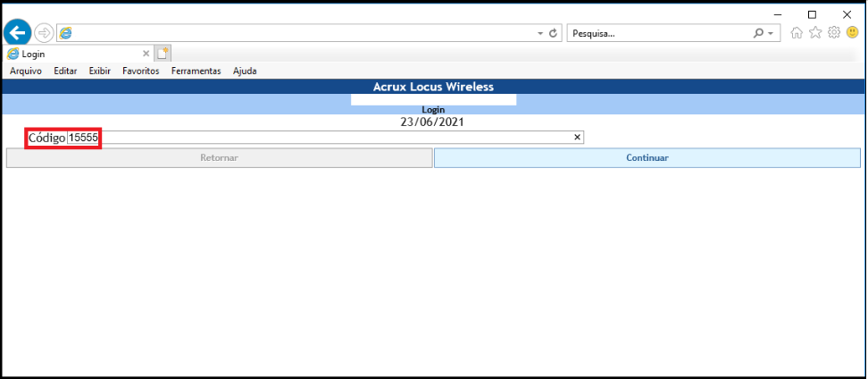Open the Arquivo menu
868x379 pixels.
pos(26,71)
